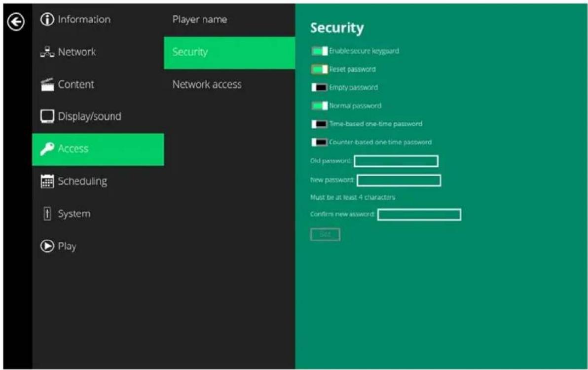
Task: Click 'Time-based one-time password' label text
Action: (x=376, y=124)
